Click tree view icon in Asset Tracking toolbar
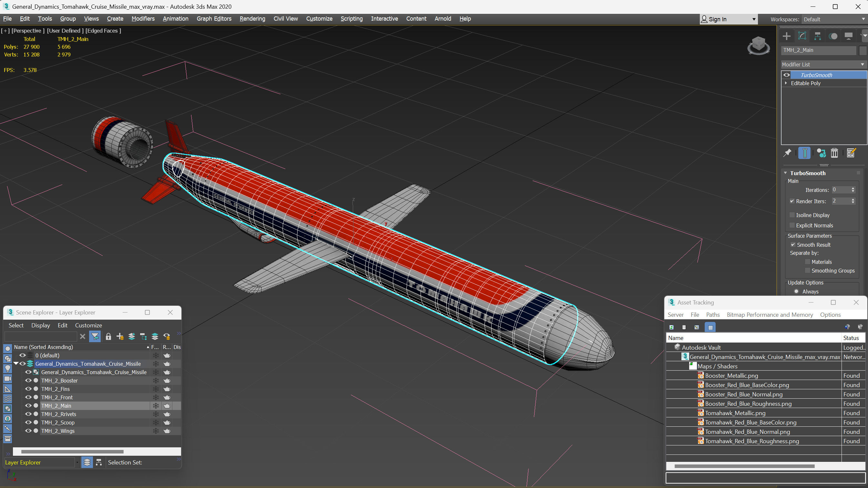The height and width of the screenshot is (488, 868). click(697, 327)
